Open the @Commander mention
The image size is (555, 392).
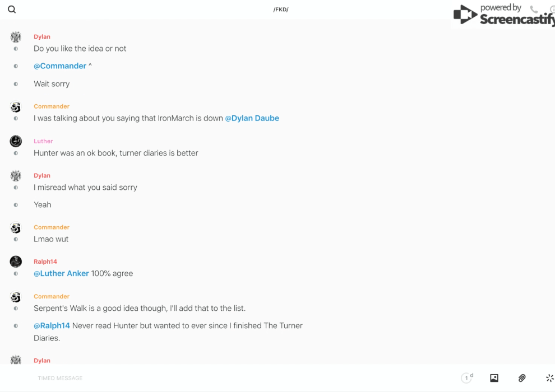coord(60,66)
